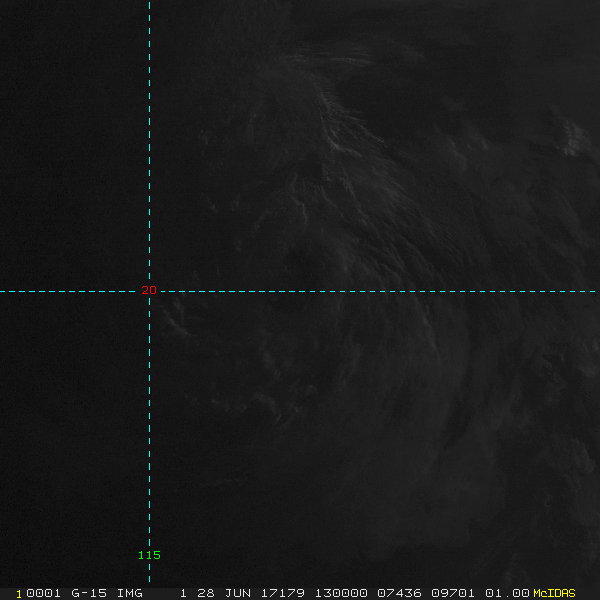Screen dimensions: 600x600
Task: Click the intersection of the dashed grid lines
Action: (149, 291)
